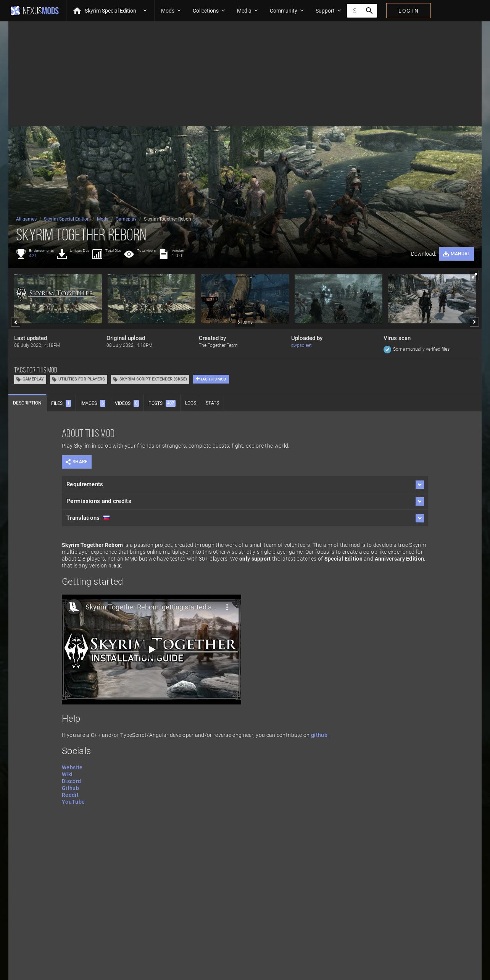Image resolution: width=490 pixels, height=980 pixels.
Task: Open the Skyrim Special Edition breadcrumb link
Action: pos(67,219)
